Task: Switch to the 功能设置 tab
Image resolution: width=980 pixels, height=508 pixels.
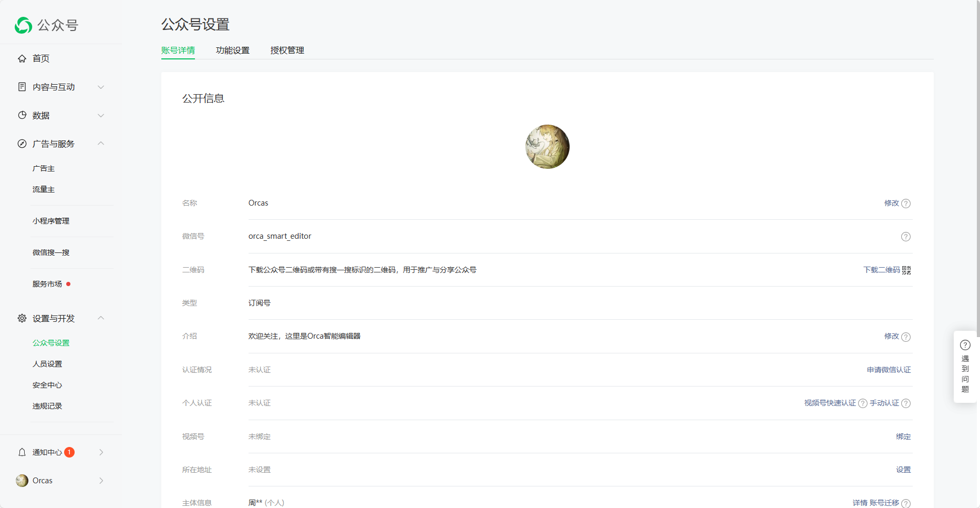Action: click(x=232, y=50)
